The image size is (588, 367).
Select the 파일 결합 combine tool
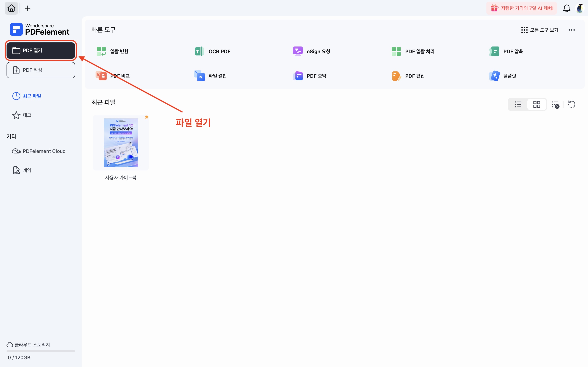pos(210,76)
